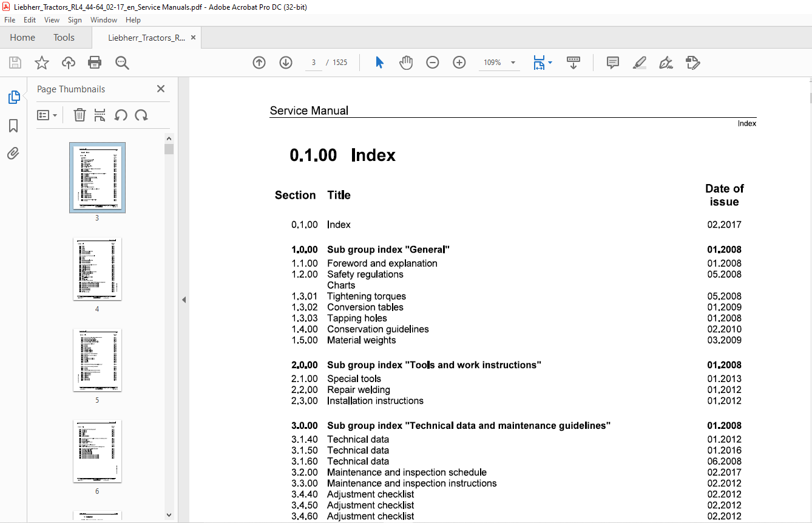Switch to the Home tab
The image size is (812, 523).
[22, 38]
